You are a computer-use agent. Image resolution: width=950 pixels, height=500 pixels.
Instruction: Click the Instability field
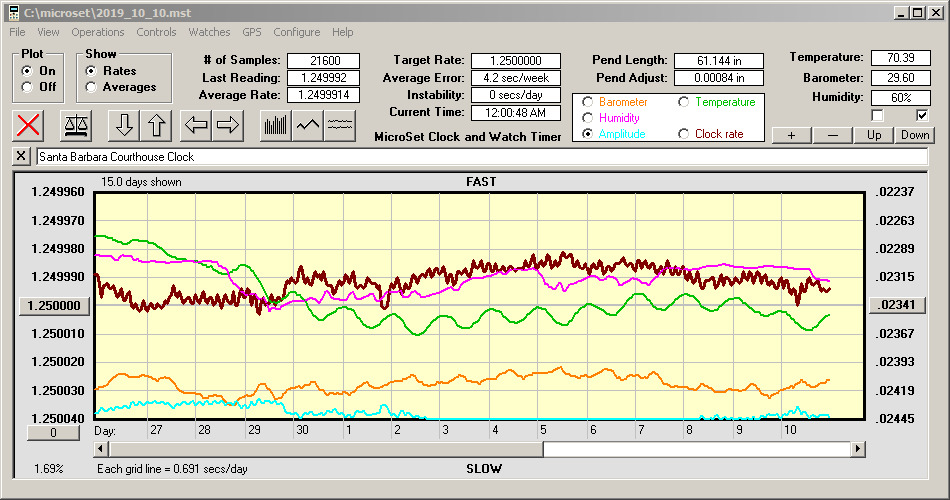click(516, 95)
